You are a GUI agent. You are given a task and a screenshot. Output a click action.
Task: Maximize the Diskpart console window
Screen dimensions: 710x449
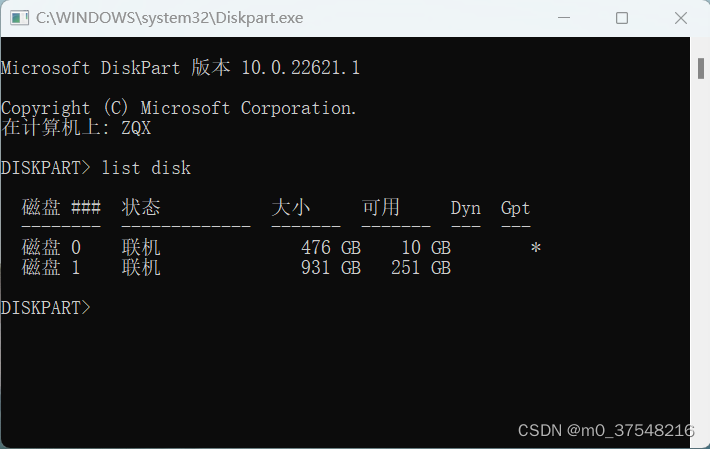622,18
